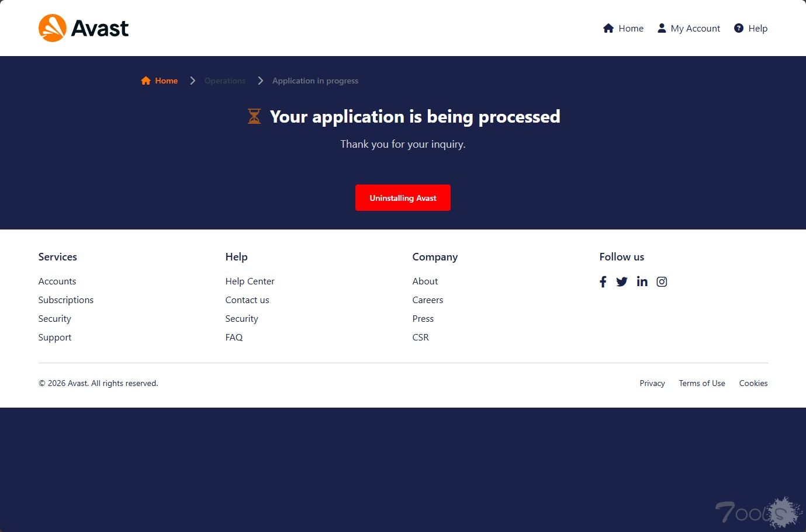
Task: Open Subscriptions under Services
Action: pos(66,300)
